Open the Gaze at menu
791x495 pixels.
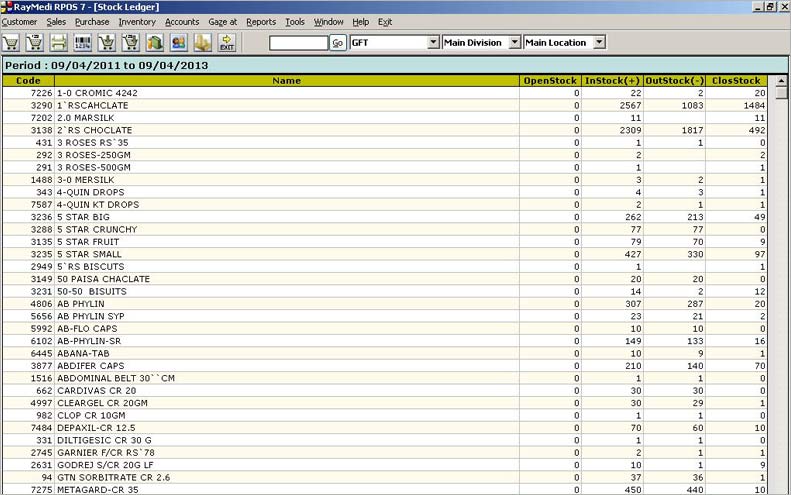222,22
